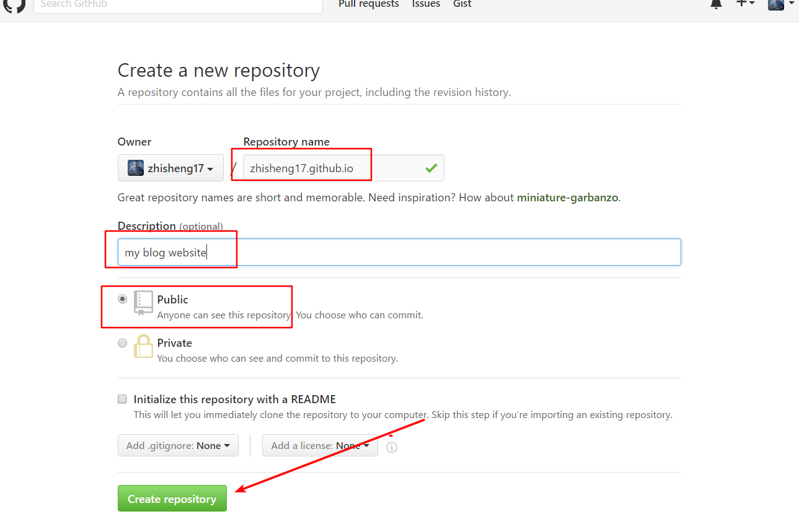Select the Private radio button

(122, 342)
